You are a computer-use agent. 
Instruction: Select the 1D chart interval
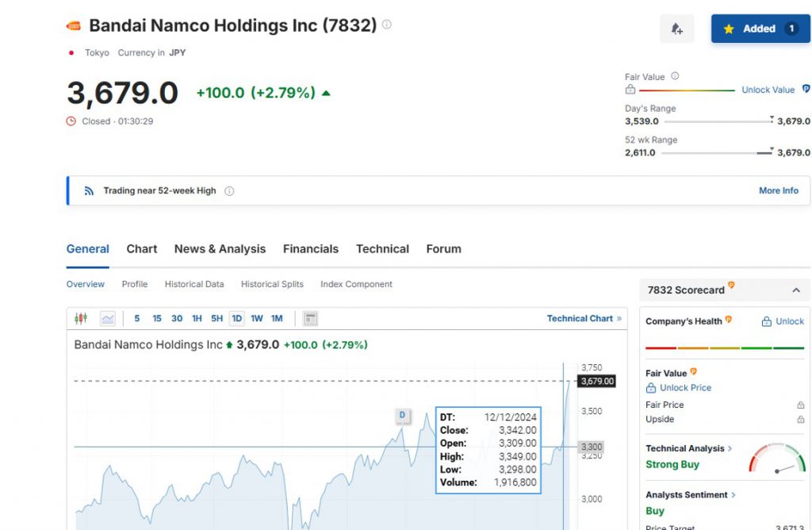[236, 319]
